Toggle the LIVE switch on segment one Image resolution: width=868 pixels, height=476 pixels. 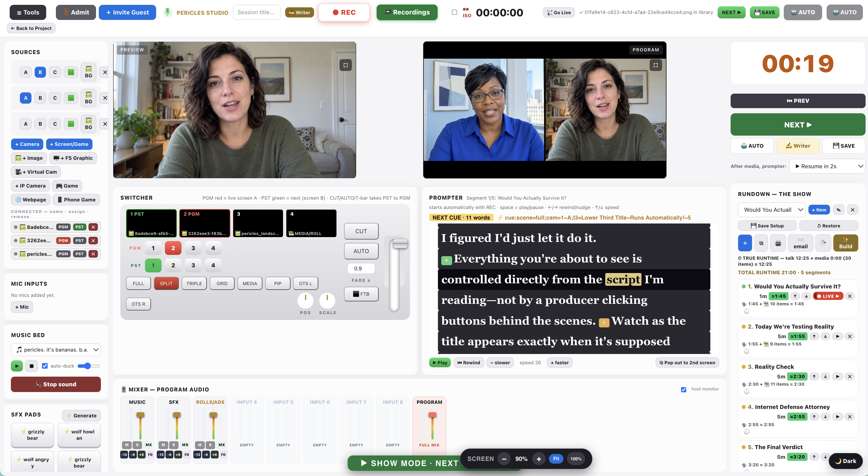point(828,296)
